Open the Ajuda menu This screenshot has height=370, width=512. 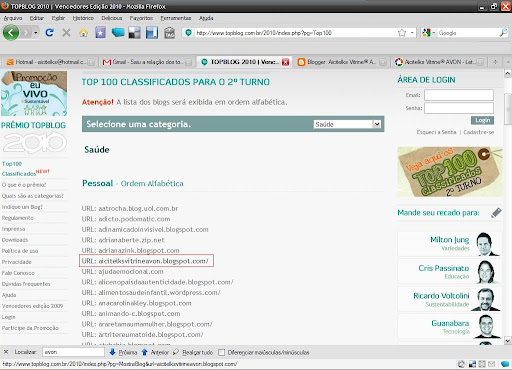coord(206,18)
